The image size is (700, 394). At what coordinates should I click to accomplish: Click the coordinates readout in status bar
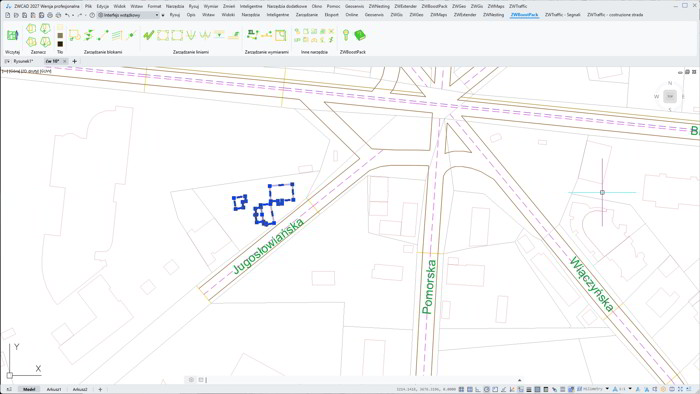(x=426, y=389)
